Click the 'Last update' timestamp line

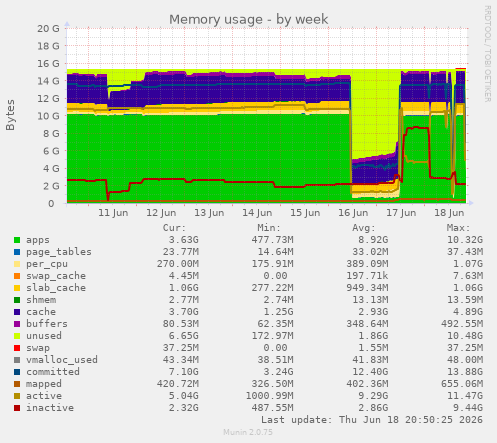(x=372, y=420)
